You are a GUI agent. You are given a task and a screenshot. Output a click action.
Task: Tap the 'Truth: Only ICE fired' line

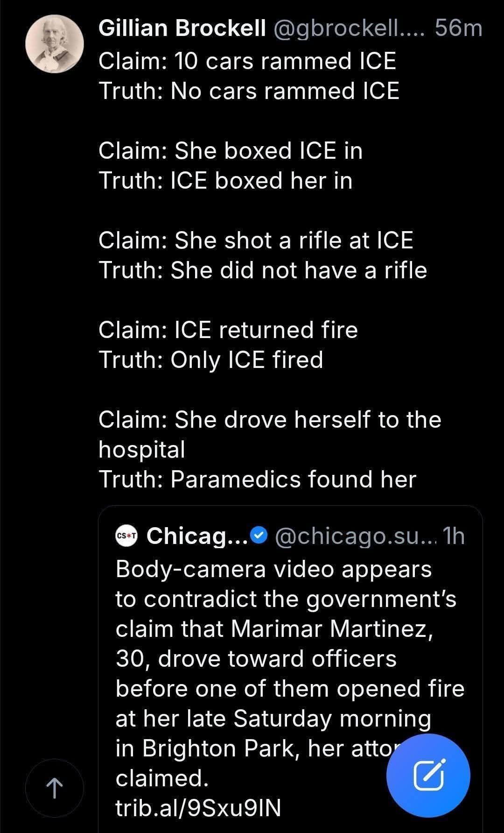[211, 360]
